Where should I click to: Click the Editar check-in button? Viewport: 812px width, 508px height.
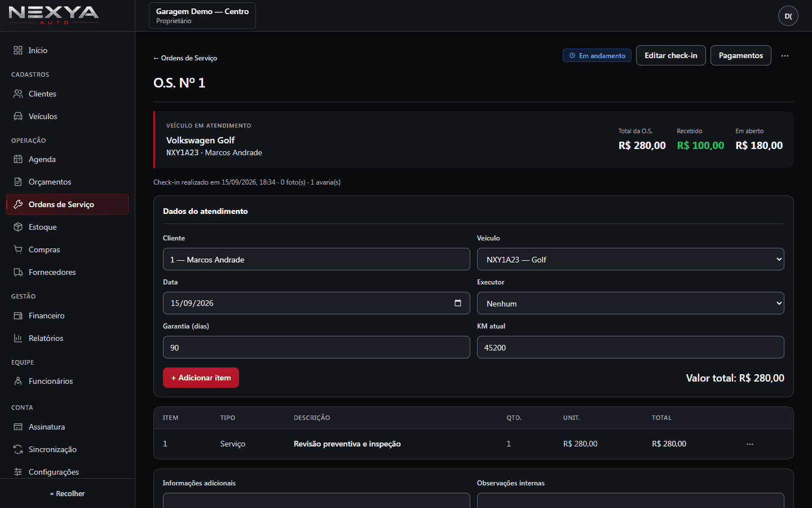(671, 55)
